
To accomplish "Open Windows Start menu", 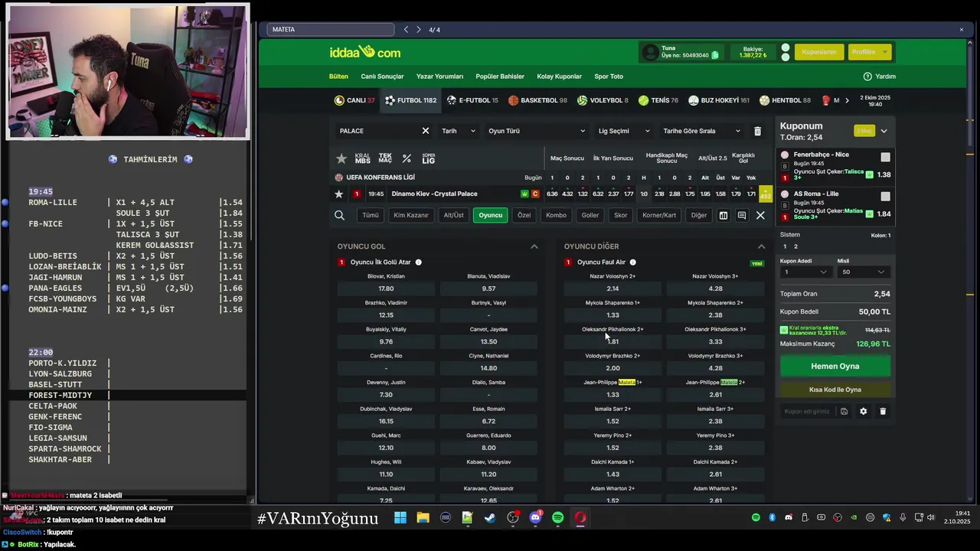I will click(400, 518).
